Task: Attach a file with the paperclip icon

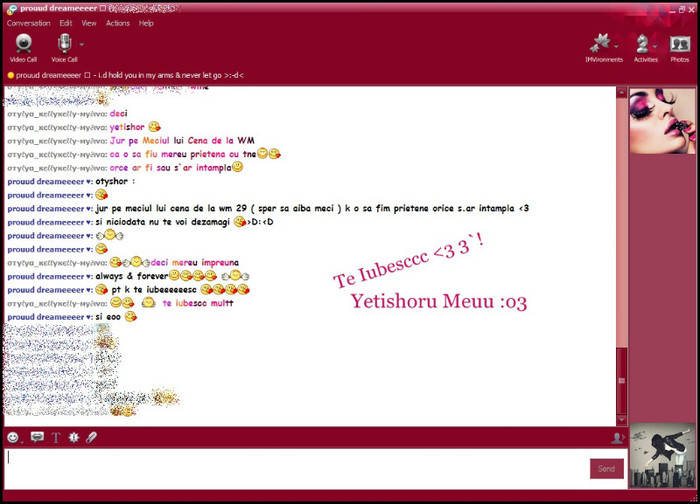Action: (x=92, y=438)
